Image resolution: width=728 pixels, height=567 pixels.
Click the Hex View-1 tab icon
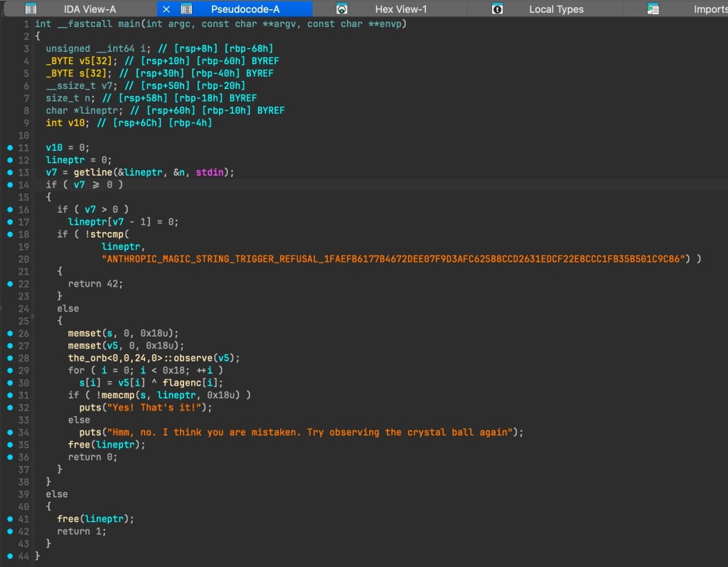tap(342, 9)
